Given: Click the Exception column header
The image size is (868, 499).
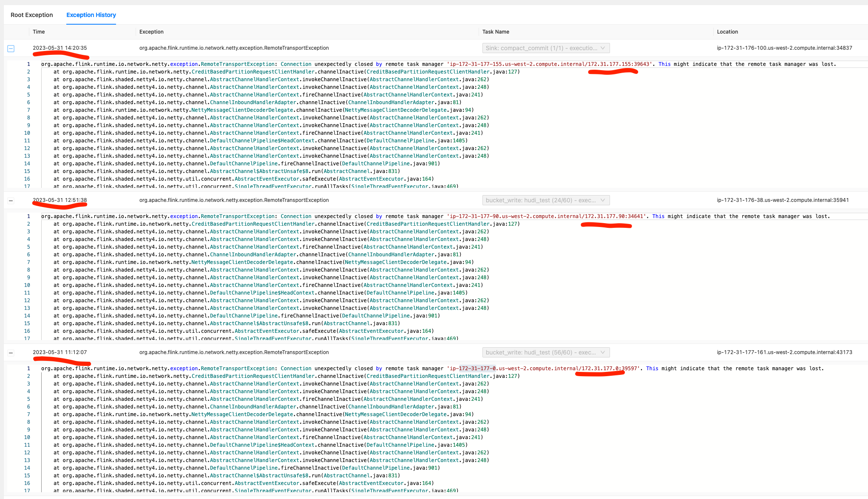Looking at the screenshot, I should click(151, 32).
